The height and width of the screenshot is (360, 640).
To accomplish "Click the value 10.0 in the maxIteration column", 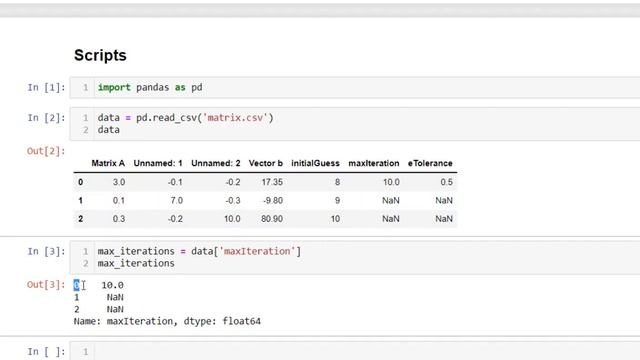I will coord(391,182).
